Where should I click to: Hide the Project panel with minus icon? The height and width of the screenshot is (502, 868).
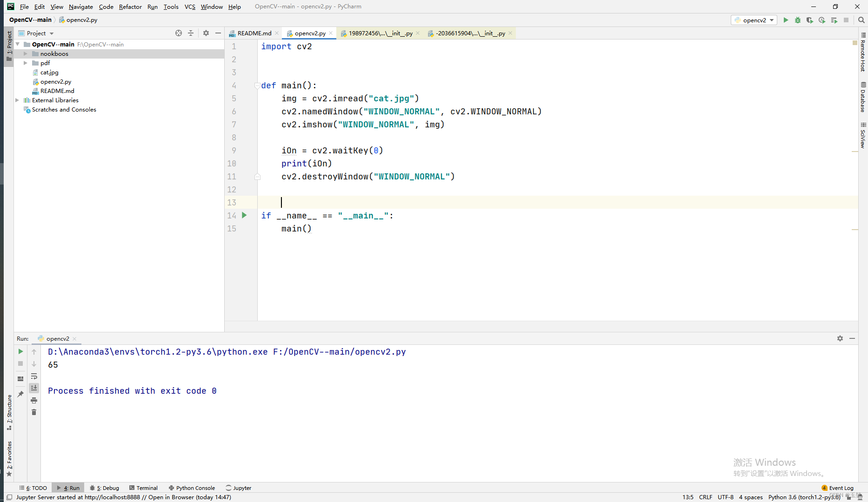[x=218, y=33]
